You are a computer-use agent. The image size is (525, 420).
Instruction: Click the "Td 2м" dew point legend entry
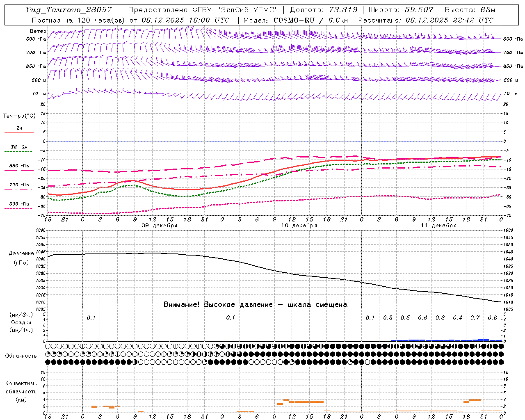click(19, 147)
